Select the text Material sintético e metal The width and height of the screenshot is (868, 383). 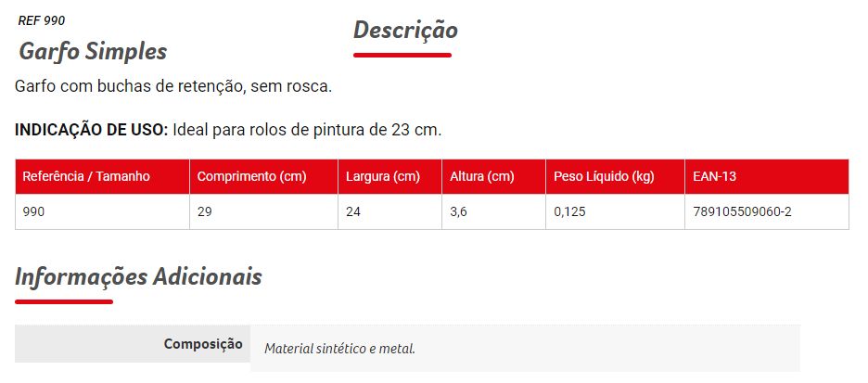click(x=339, y=349)
